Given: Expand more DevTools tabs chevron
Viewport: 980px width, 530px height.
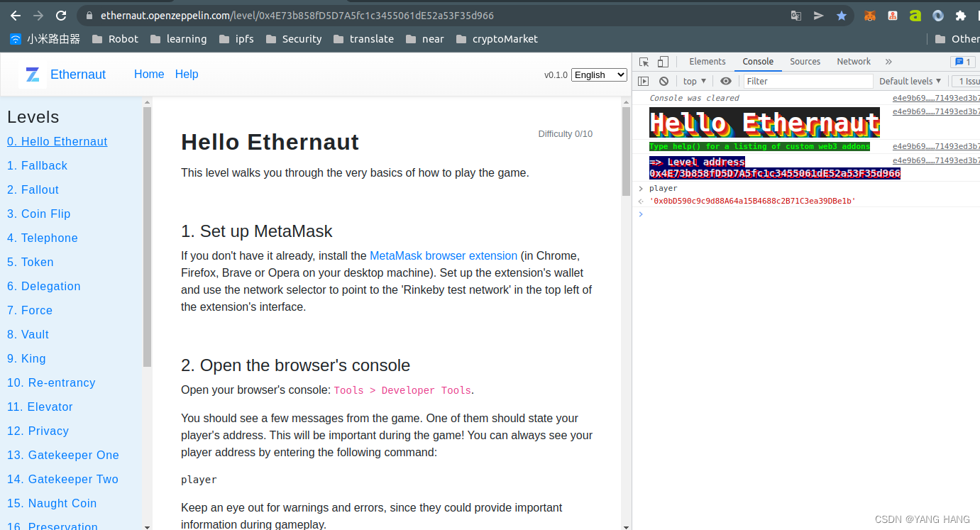Looking at the screenshot, I should 888,62.
